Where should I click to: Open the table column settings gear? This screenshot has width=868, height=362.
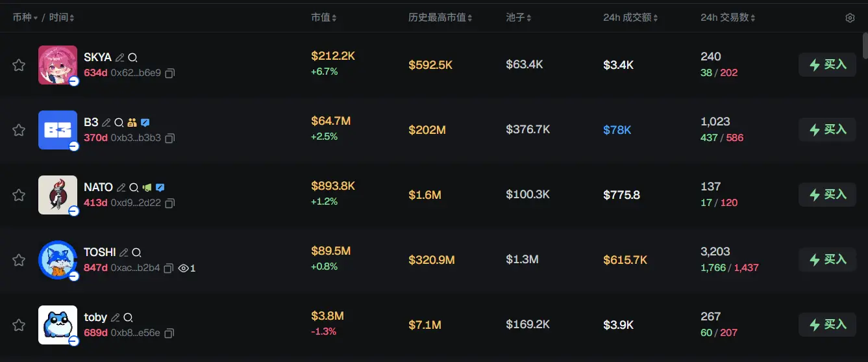pos(850,18)
